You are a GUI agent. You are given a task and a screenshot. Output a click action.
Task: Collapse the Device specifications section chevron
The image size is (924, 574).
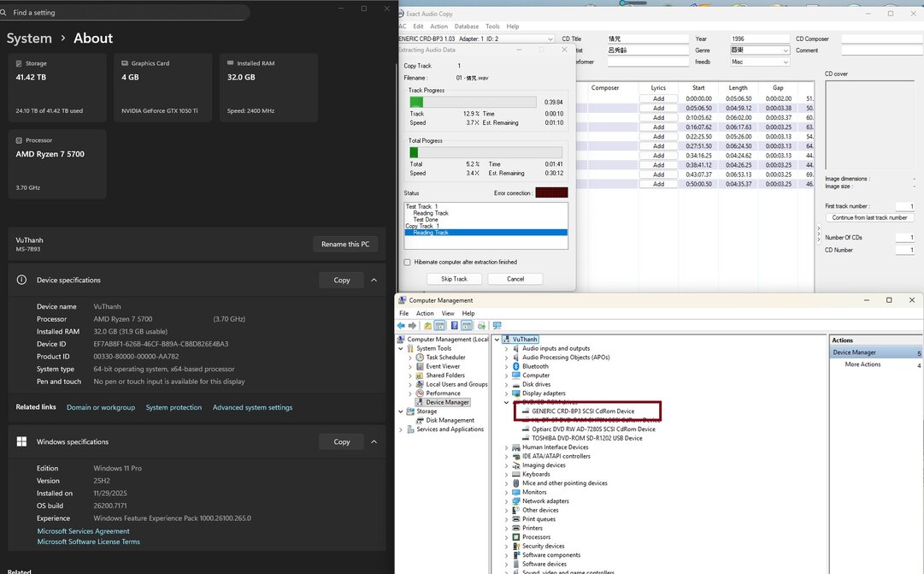[x=374, y=280]
